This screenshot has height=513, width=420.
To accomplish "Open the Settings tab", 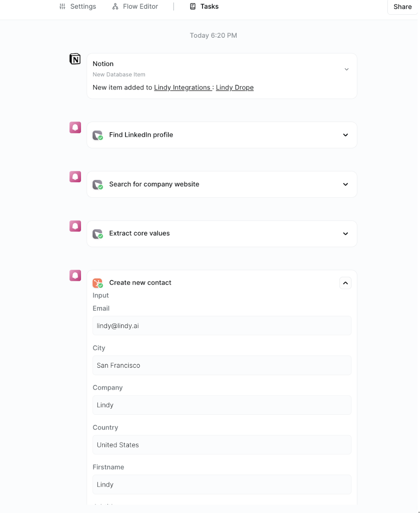I will click(x=78, y=7).
